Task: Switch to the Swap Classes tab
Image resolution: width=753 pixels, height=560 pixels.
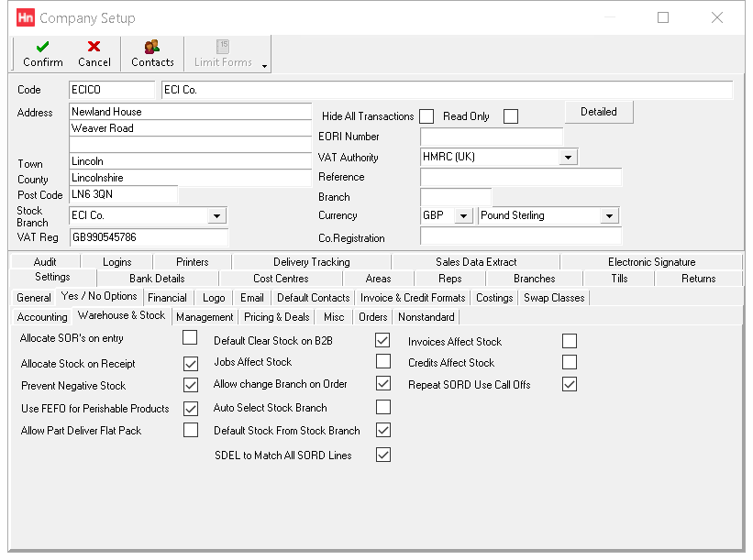Action: tap(554, 298)
